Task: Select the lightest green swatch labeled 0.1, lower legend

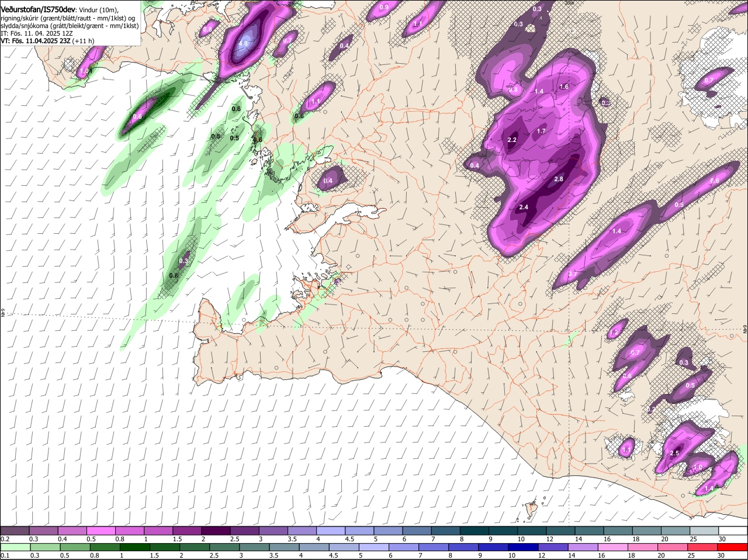Action: point(15,547)
